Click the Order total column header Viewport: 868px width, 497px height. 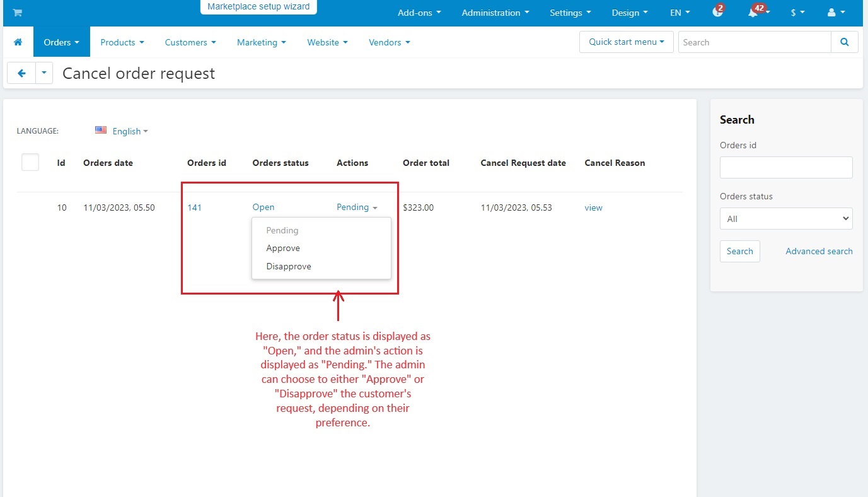pyautogui.click(x=426, y=163)
